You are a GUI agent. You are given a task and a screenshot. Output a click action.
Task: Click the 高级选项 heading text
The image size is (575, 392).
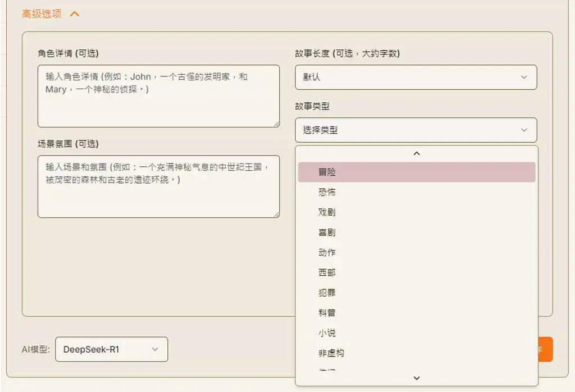[42, 14]
